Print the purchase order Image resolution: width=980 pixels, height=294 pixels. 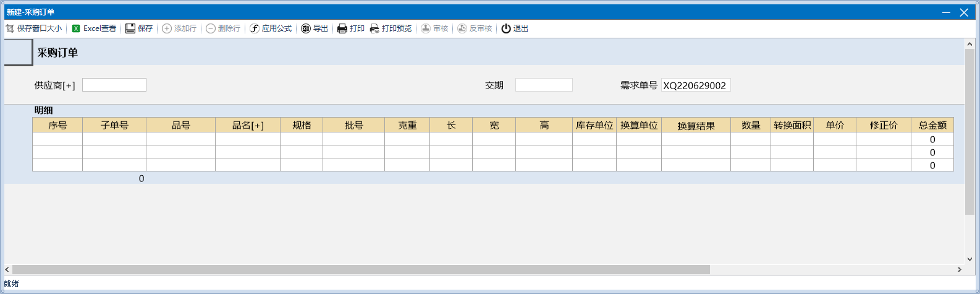point(350,28)
